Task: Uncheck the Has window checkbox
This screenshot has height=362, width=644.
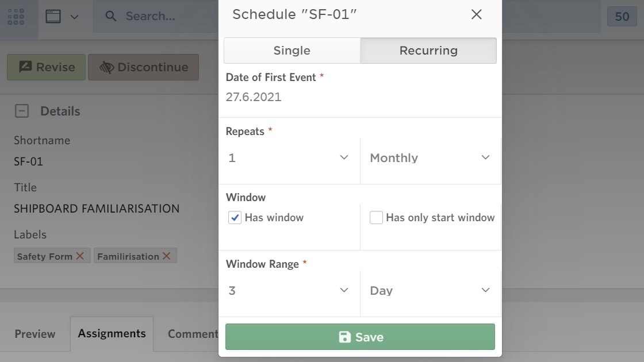Action: (x=233, y=217)
